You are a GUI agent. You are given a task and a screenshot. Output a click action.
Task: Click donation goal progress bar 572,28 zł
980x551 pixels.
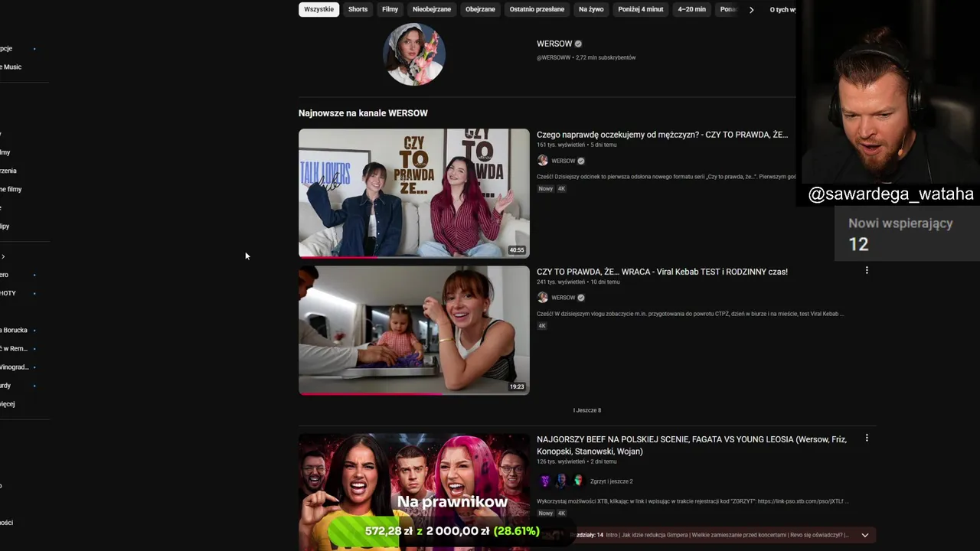(x=452, y=531)
